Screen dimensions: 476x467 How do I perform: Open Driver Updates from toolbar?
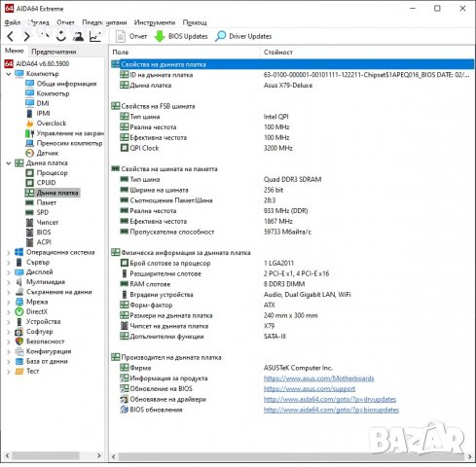[243, 36]
